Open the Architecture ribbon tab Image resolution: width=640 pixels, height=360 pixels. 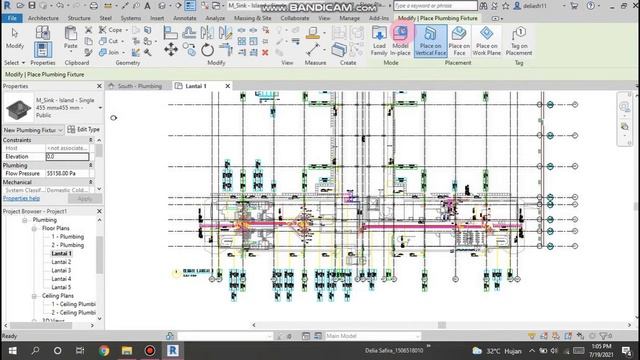pos(43,18)
